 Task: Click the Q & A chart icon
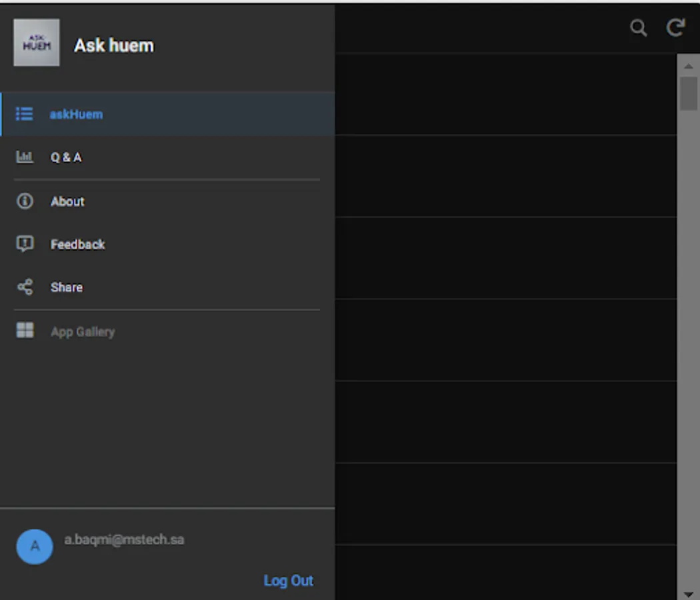(x=25, y=157)
